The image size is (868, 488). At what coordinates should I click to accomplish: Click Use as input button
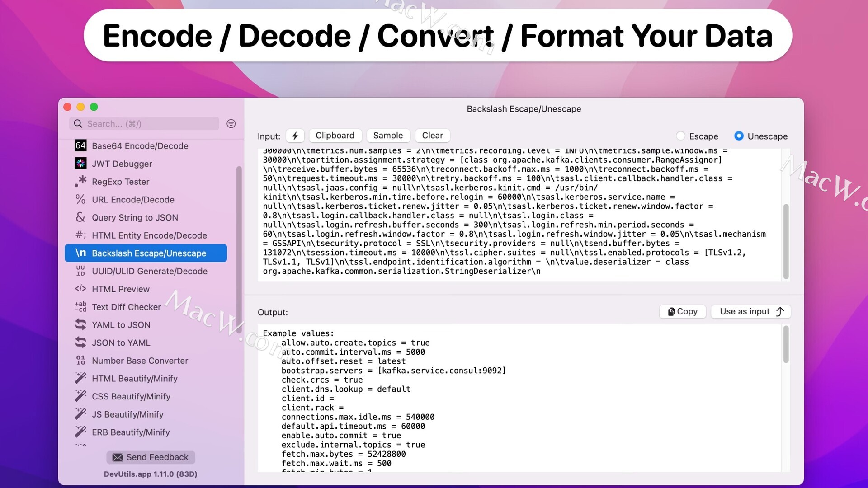point(751,311)
